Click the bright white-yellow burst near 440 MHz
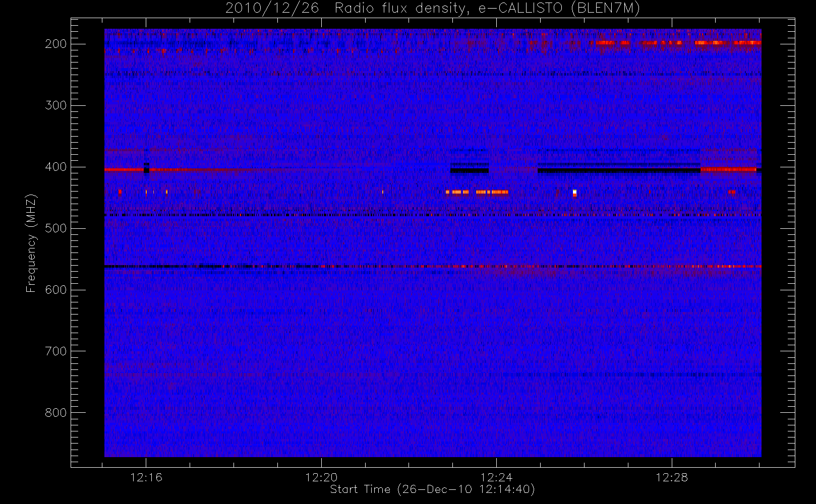Viewport: 816px width, 504px height. [x=574, y=192]
